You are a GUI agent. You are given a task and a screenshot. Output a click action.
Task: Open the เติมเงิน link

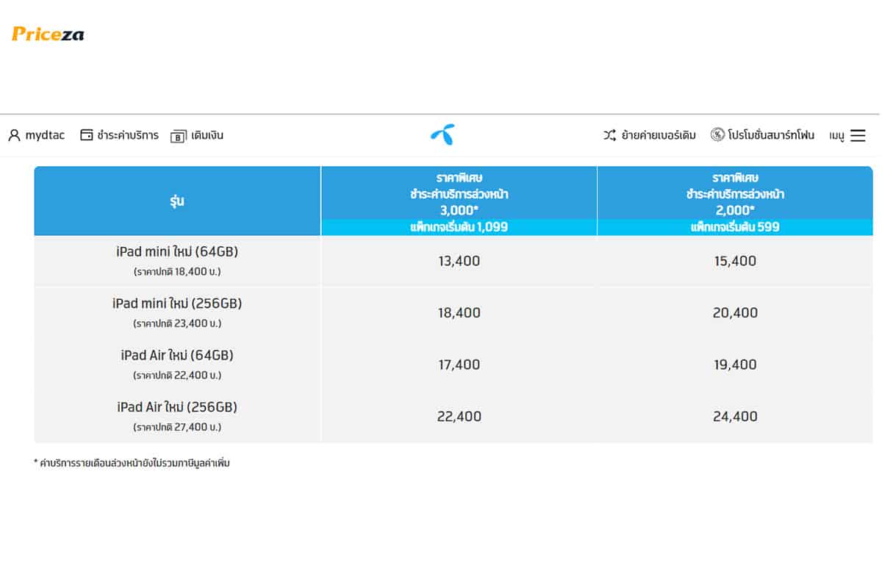point(207,135)
